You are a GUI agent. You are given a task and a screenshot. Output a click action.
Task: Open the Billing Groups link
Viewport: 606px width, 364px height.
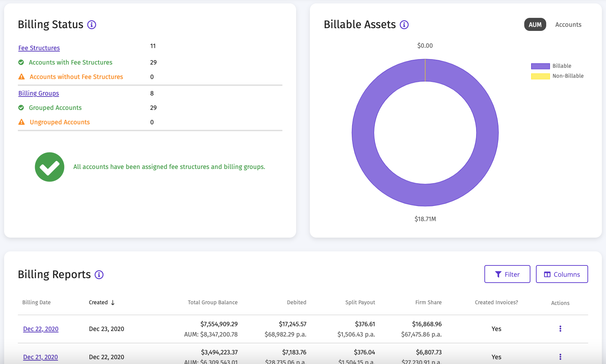coord(38,93)
